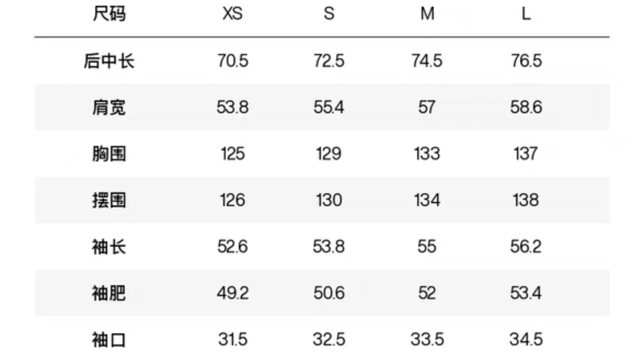Viewport: 644px width, 359px height.
Task: Select the 后中长 row label
Action: tap(109, 61)
